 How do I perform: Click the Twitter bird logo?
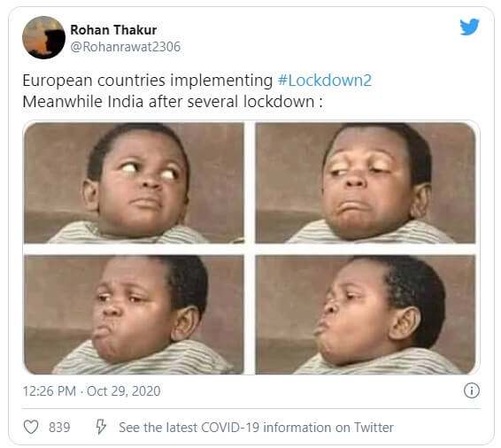(x=469, y=27)
